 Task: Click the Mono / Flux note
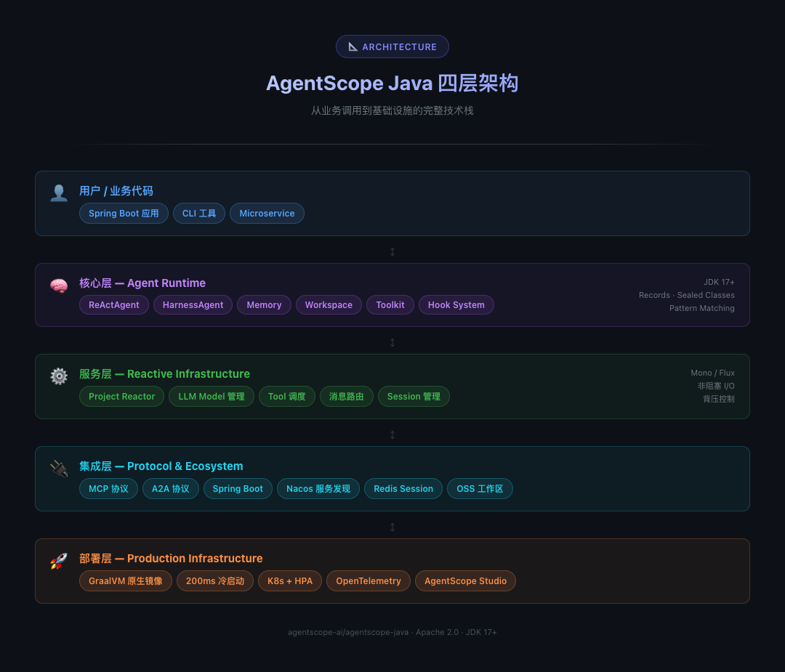[713, 373]
